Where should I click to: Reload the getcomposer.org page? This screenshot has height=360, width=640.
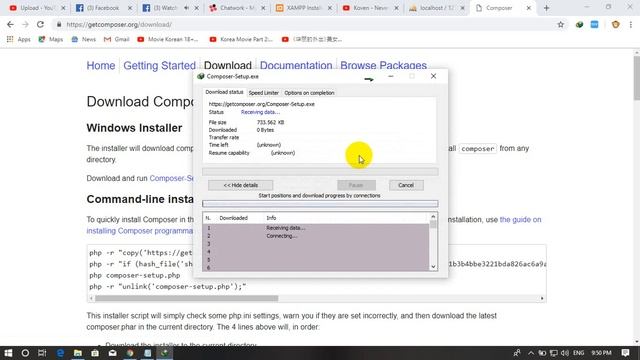(x=40, y=24)
